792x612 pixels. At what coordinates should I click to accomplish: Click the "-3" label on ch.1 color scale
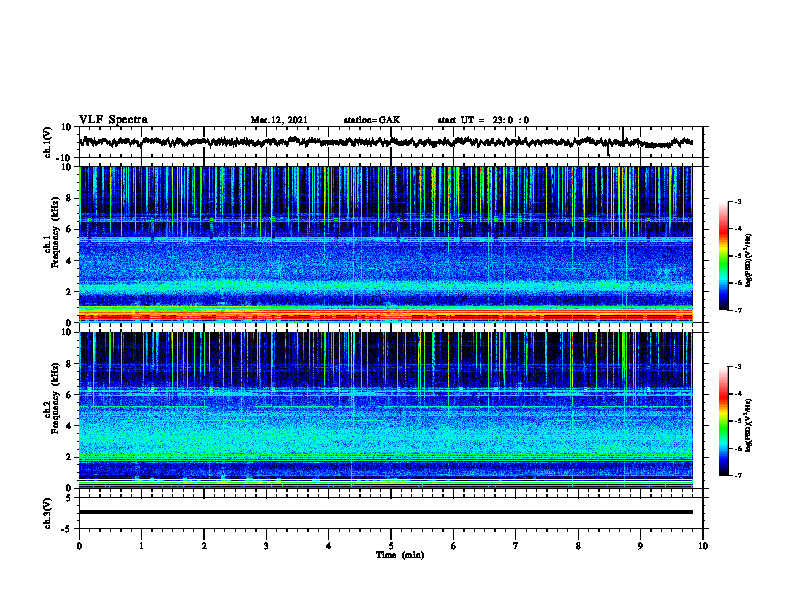(737, 201)
